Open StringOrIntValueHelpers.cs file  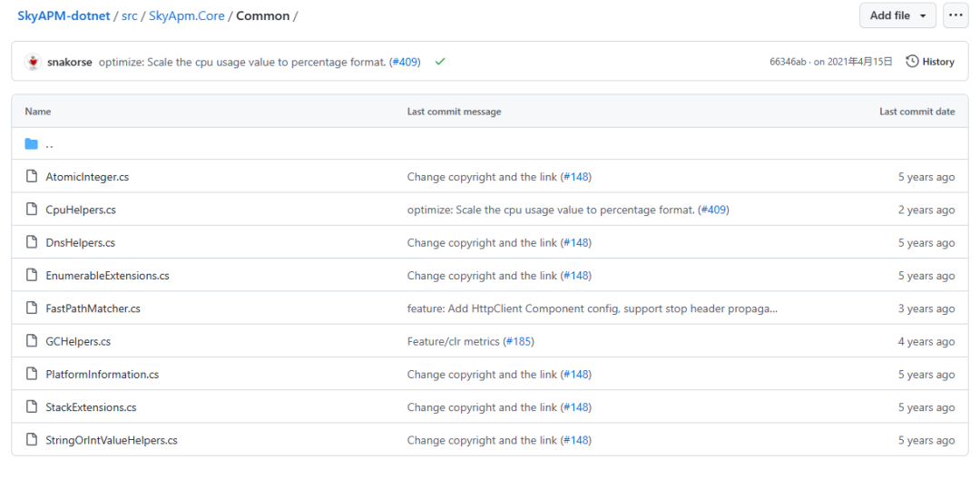coord(112,440)
